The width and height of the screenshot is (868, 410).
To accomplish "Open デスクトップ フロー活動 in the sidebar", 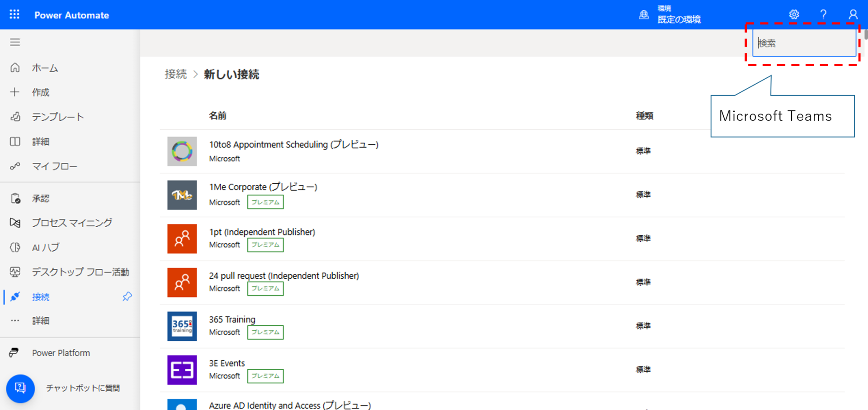I will pyautogui.click(x=80, y=272).
